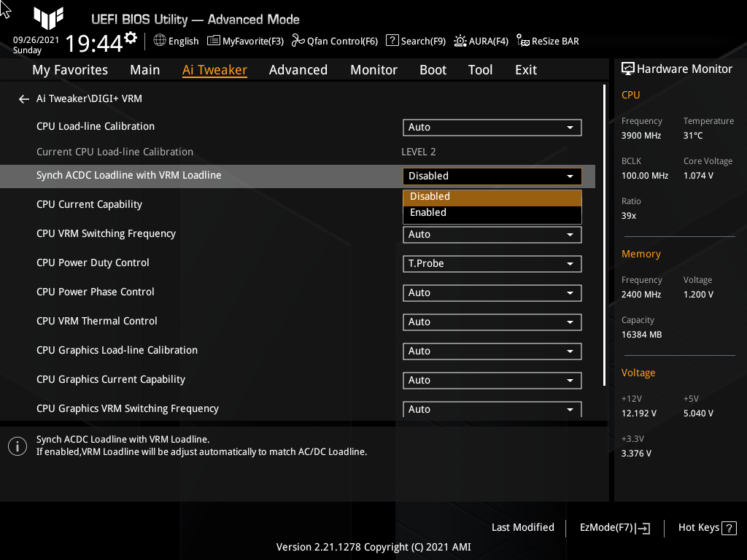Click Last Modified at the bottom
The width and height of the screenshot is (747, 560).
(x=523, y=527)
